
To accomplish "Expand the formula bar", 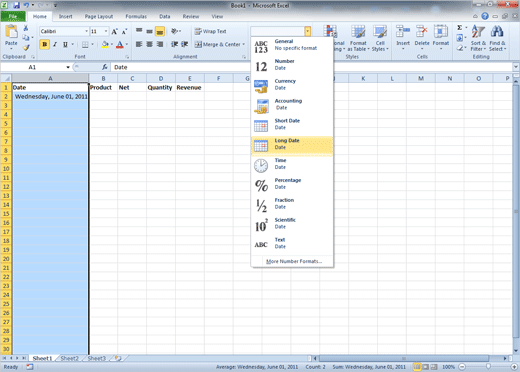I will (516, 67).
